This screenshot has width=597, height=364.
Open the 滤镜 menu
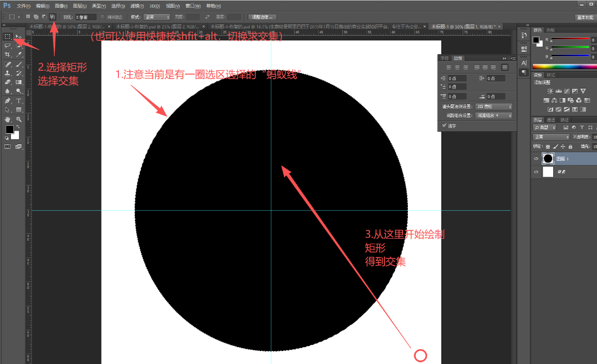click(x=135, y=6)
